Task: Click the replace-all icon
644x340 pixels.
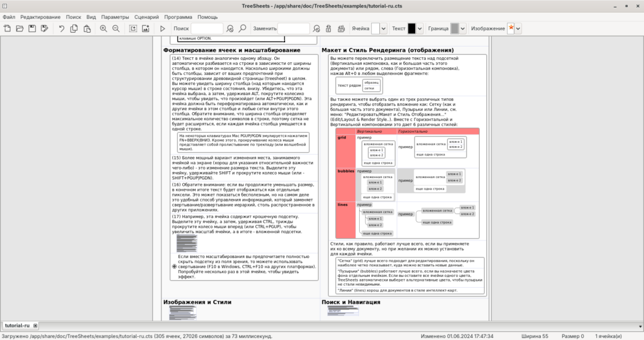Action: pos(341,28)
